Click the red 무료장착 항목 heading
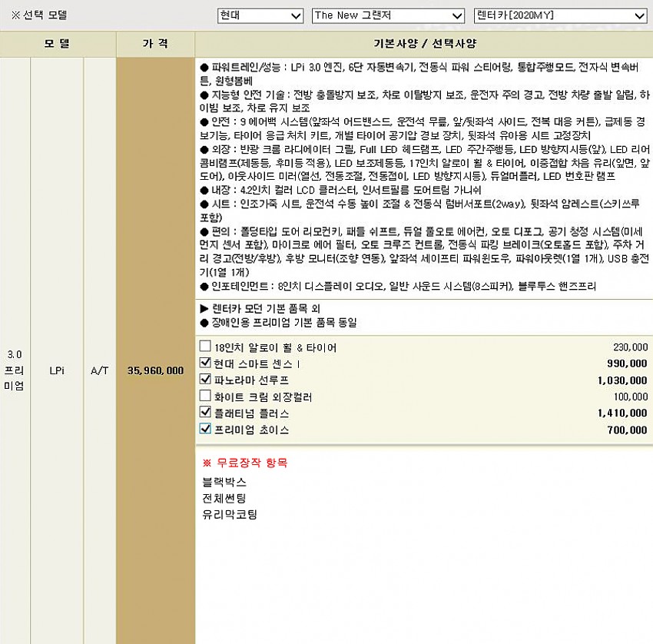This screenshot has height=644, width=653. (244, 463)
